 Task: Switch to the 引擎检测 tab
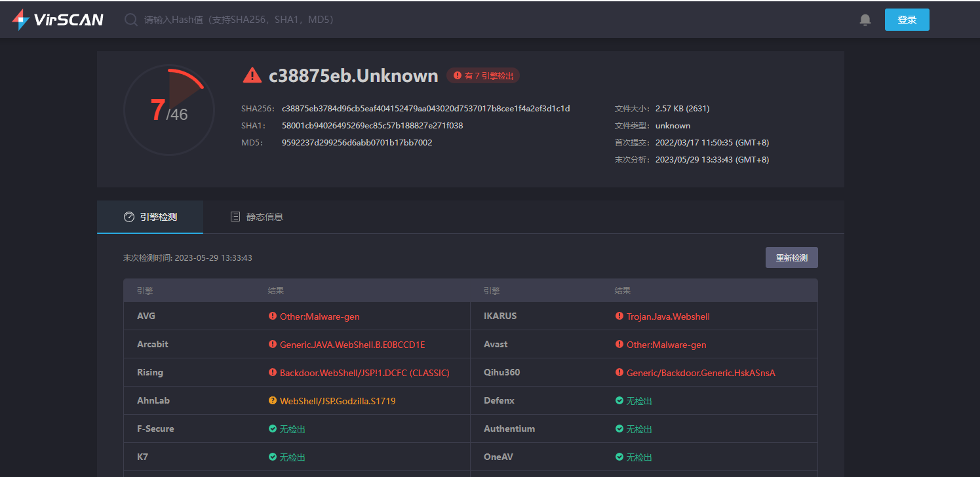[x=150, y=217]
